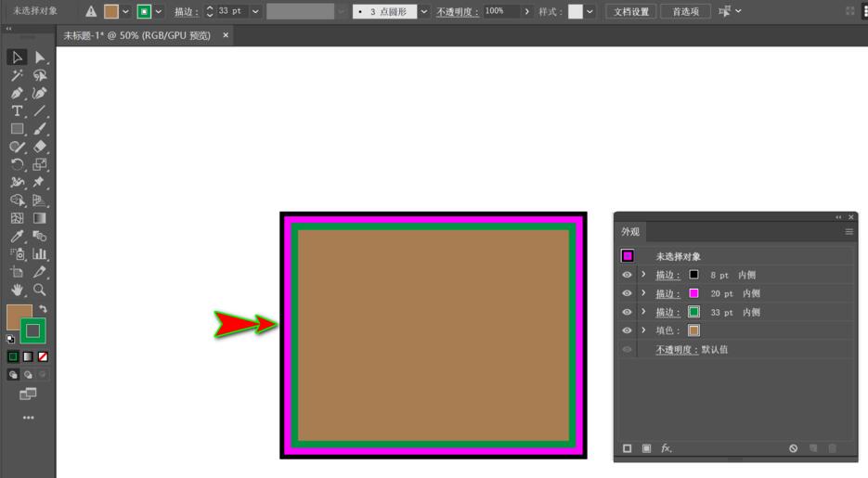868x478 pixels.
Task: Click the 文档设置 button
Action: pos(630,11)
